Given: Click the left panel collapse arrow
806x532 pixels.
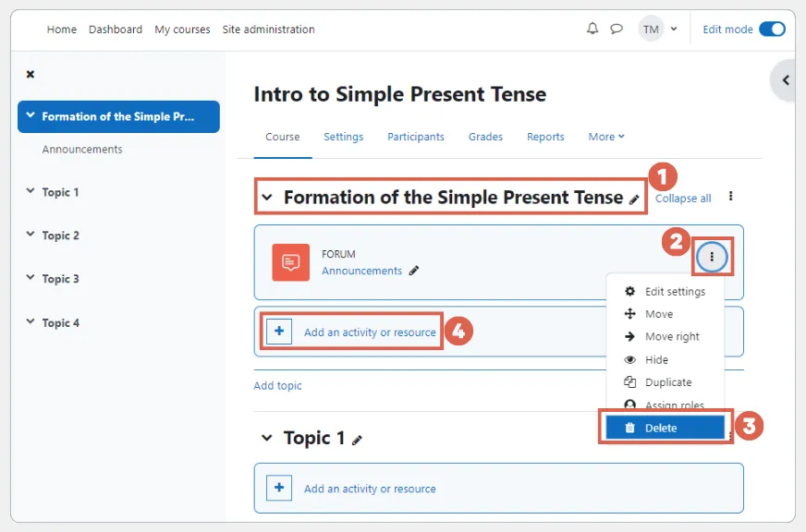Looking at the screenshot, I should (x=785, y=80).
